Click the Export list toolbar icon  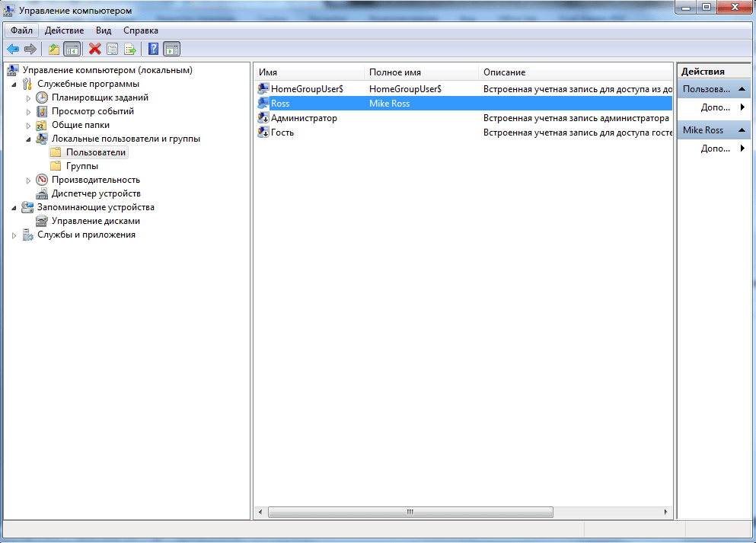point(130,50)
